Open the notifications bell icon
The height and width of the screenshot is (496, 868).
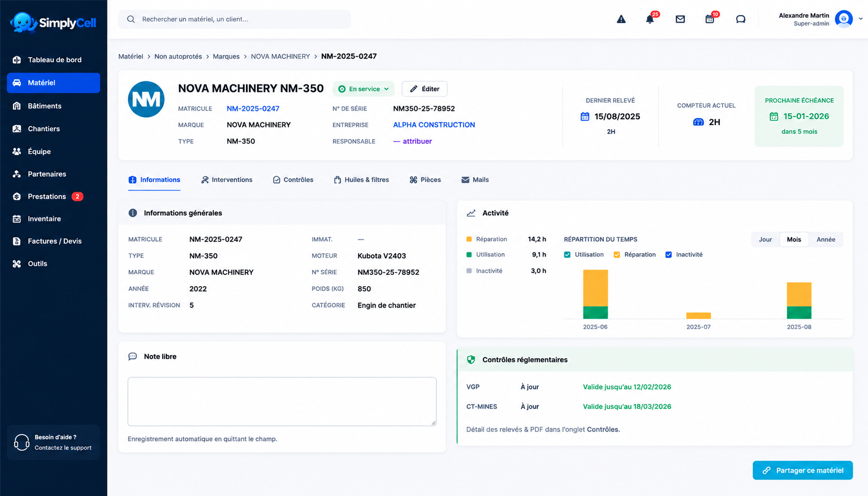(x=650, y=19)
